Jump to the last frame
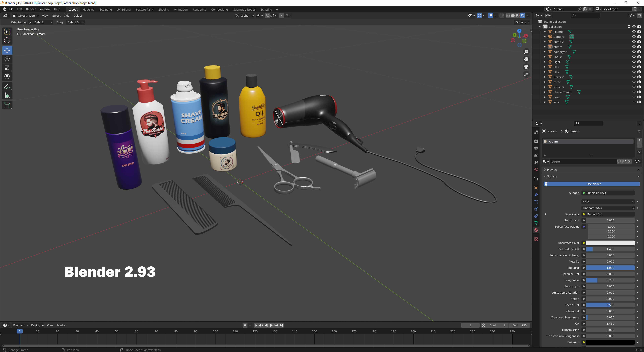Image resolution: width=644 pixels, height=352 pixels. coord(281,325)
